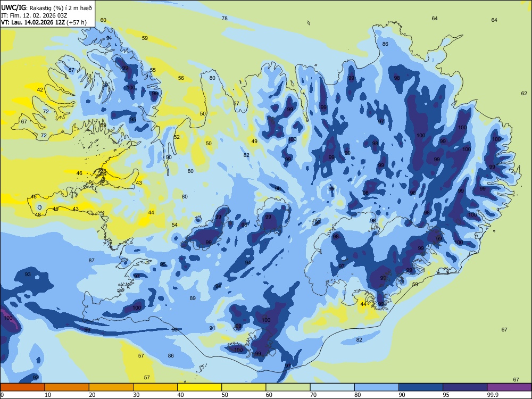Click the legend tick label '99.9'

(x=492, y=395)
